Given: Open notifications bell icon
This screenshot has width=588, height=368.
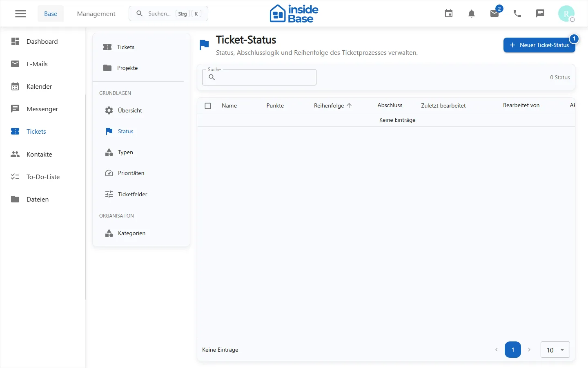Looking at the screenshot, I should [472, 13].
